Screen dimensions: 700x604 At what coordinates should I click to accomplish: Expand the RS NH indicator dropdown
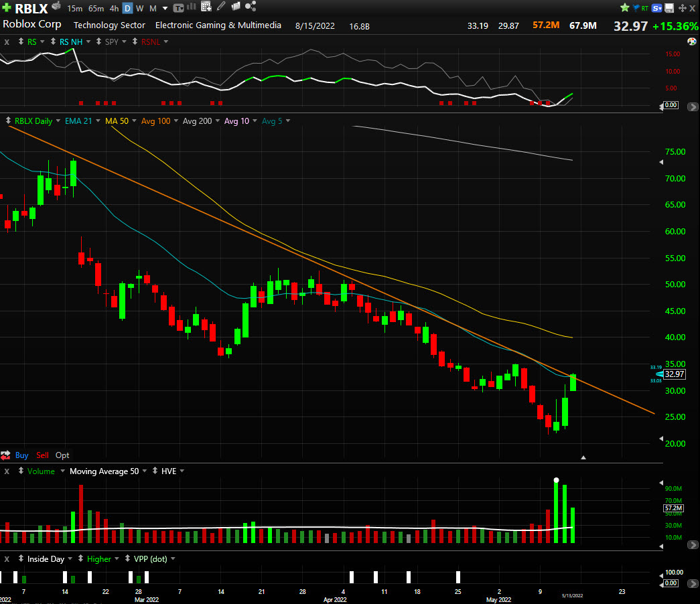point(88,42)
